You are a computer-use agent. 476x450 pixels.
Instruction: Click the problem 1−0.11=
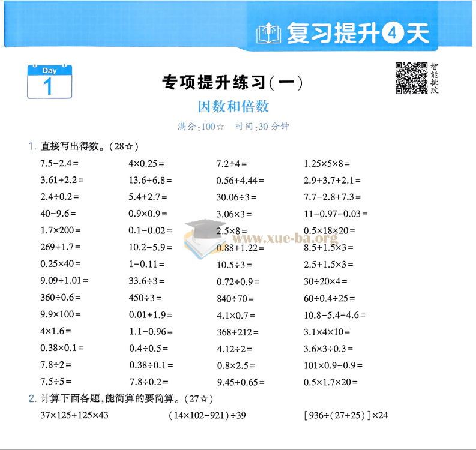coord(146,264)
